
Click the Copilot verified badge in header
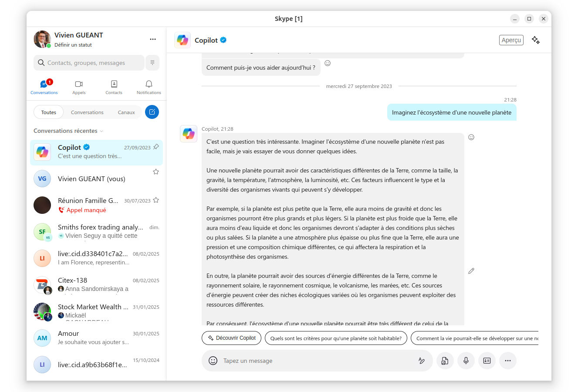223,40
